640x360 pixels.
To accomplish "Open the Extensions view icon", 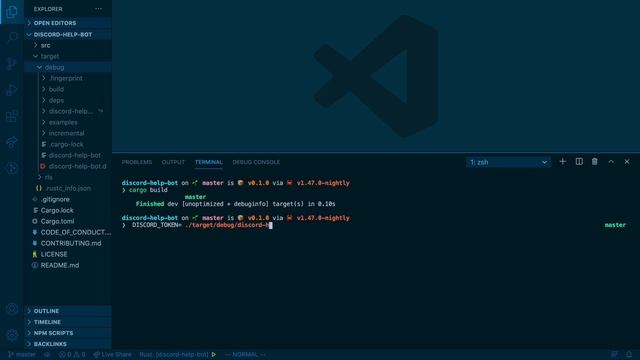I will tap(12, 116).
